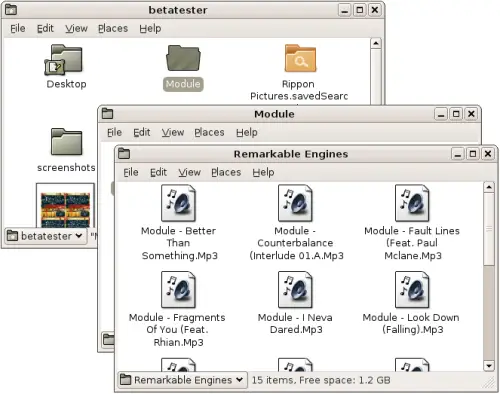
Task: Close the Remarkable Engines window
Action: pos(488,154)
